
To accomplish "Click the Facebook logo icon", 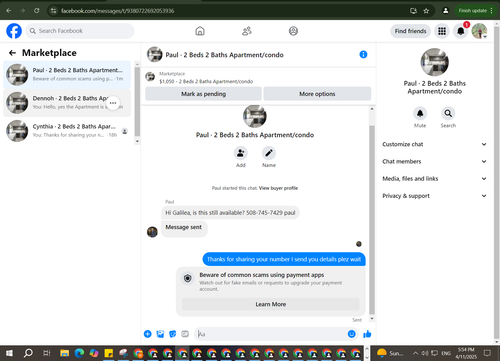I will pos(14,31).
